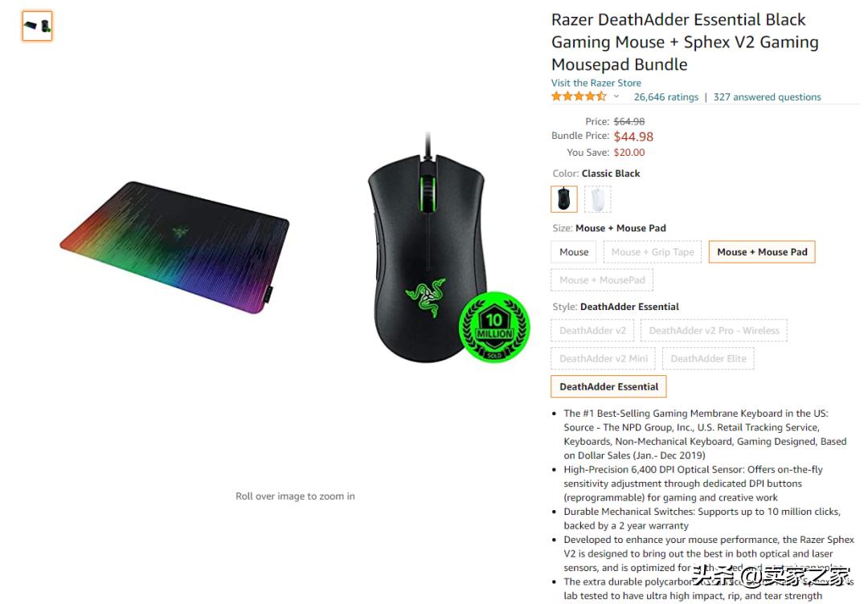Viewport: 868px width, 604px height.
Task: Choose DeathAdder v2 Mini style
Action: 604,358
